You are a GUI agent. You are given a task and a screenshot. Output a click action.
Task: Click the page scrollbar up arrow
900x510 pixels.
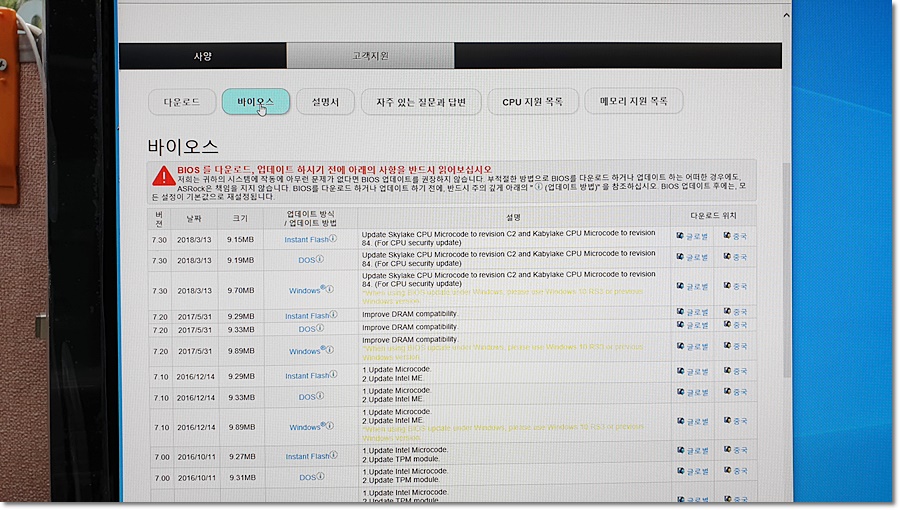786,15
